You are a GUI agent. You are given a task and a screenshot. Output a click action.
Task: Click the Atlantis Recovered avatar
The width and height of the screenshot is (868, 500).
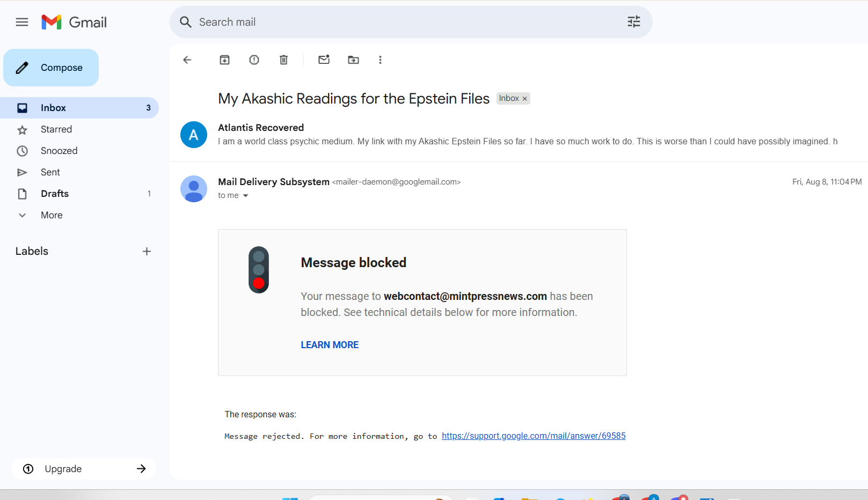[x=194, y=135]
